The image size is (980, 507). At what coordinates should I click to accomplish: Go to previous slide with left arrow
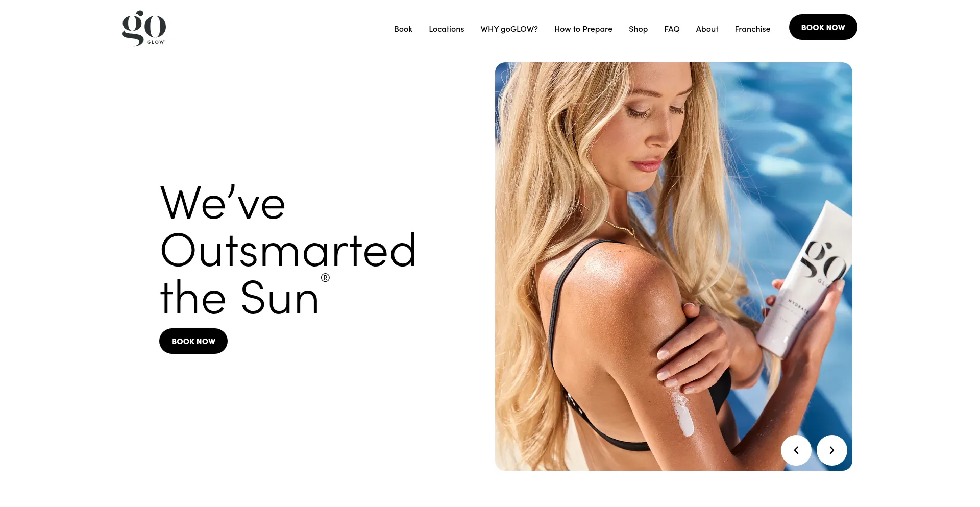(x=796, y=450)
